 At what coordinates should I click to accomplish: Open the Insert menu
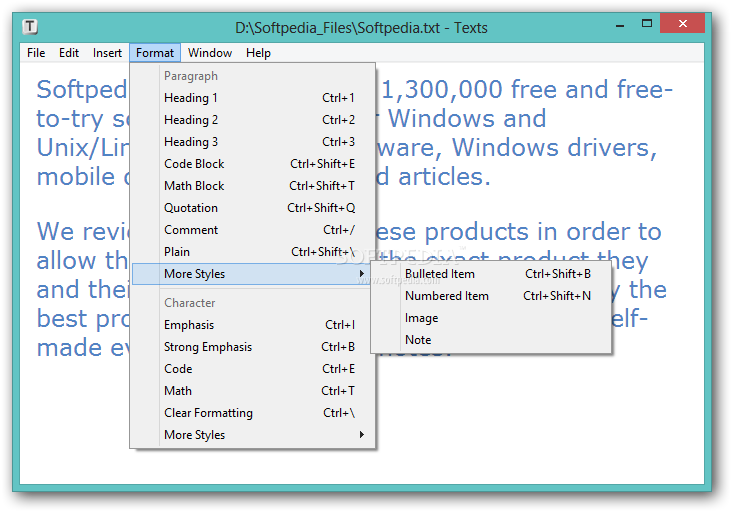coord(107,53)
